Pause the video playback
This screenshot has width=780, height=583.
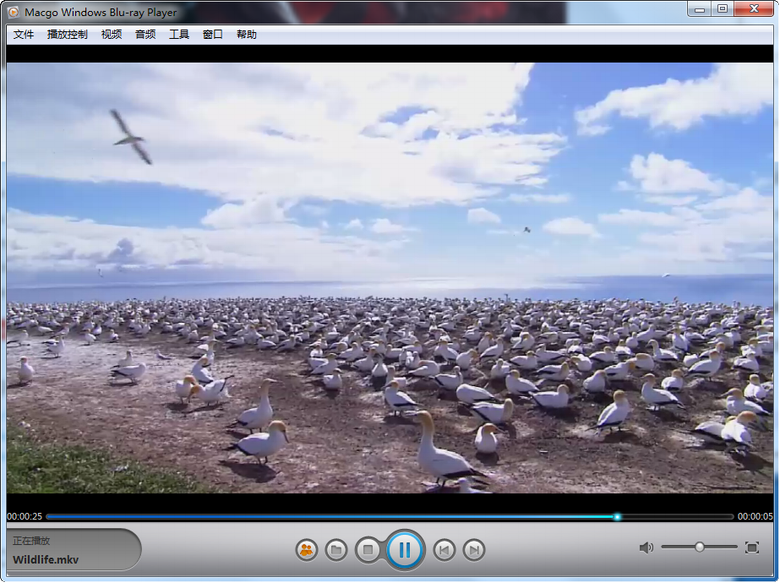coord(405,549)
